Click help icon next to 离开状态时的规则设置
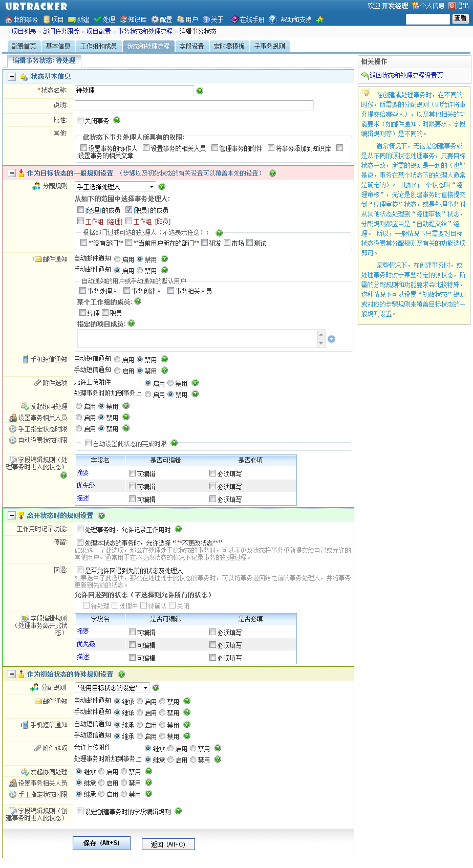The height and width of the screenshot is (868, 473). pos(101,516)
